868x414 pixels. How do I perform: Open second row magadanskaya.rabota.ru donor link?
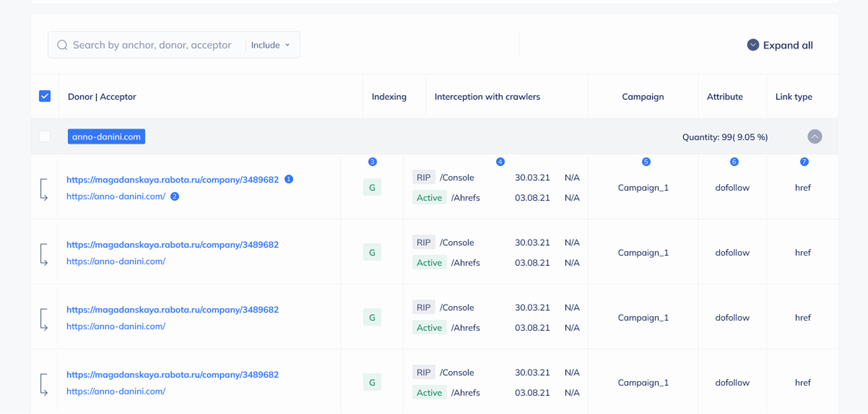[172, 245]
